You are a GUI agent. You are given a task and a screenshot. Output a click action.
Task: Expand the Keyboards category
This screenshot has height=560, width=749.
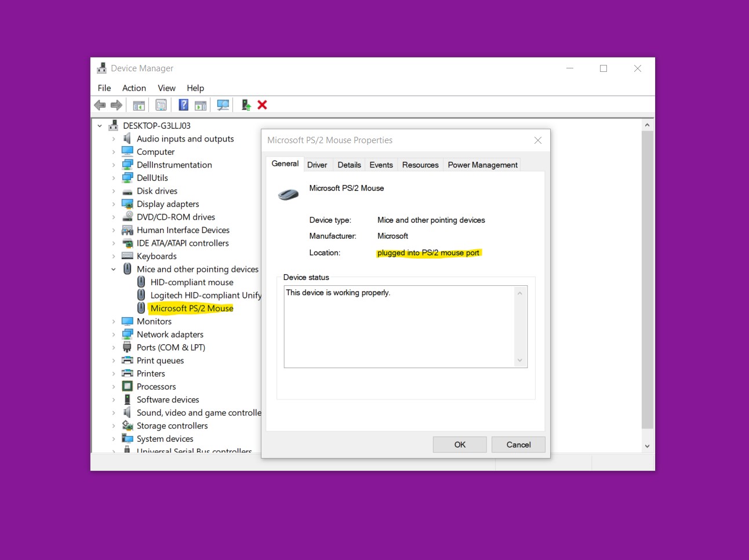(114, 256)
